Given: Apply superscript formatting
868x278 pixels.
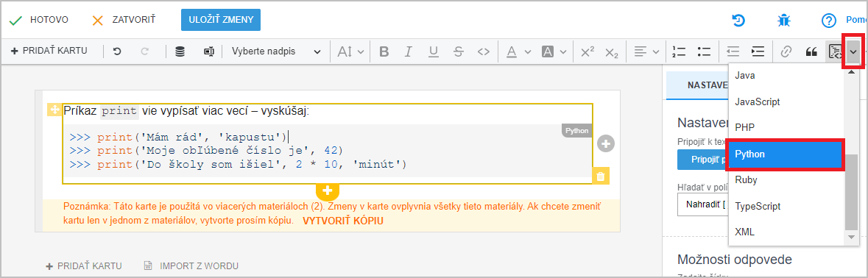Looking at the screenshot, I should pyautogui.click(x=588, y=51).
